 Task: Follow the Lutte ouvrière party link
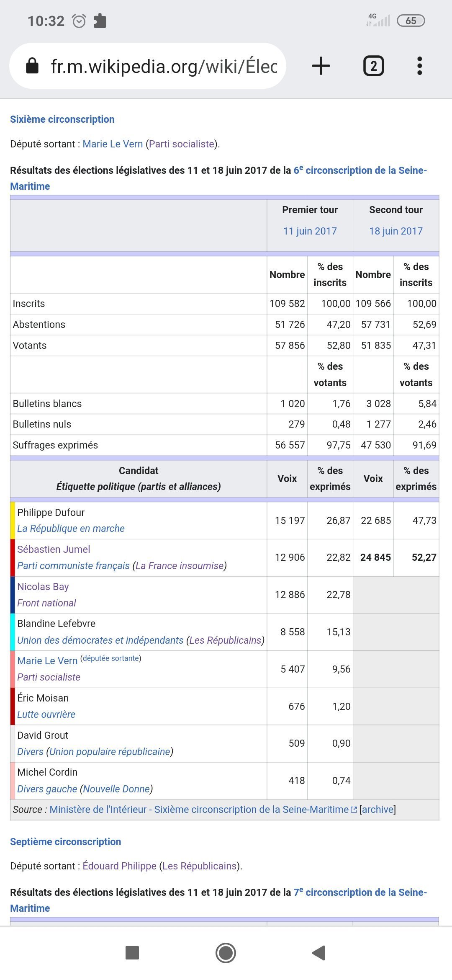pos(46,714)
